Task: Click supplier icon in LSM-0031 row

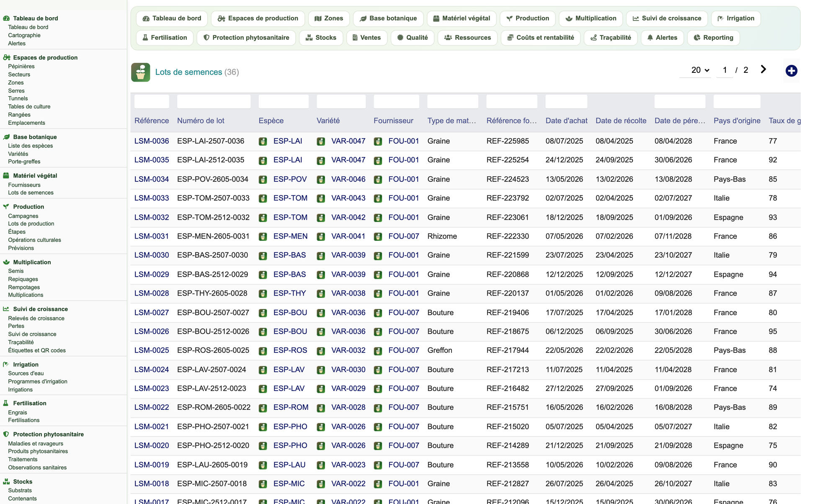Action: pos(378,237)
